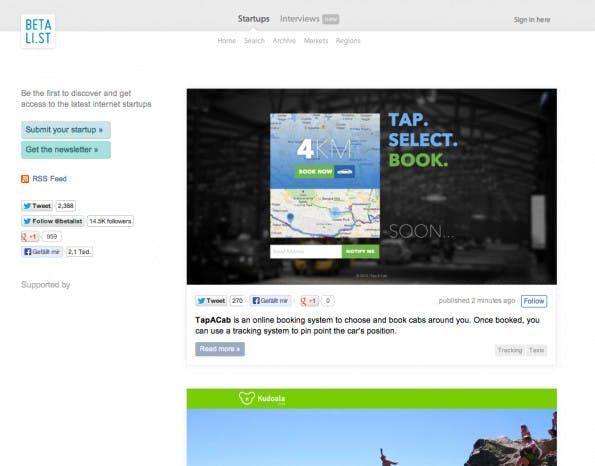Click the 270 tweet count on TapACab
This screenshot has width=595, height=466.
pos(238,301)
